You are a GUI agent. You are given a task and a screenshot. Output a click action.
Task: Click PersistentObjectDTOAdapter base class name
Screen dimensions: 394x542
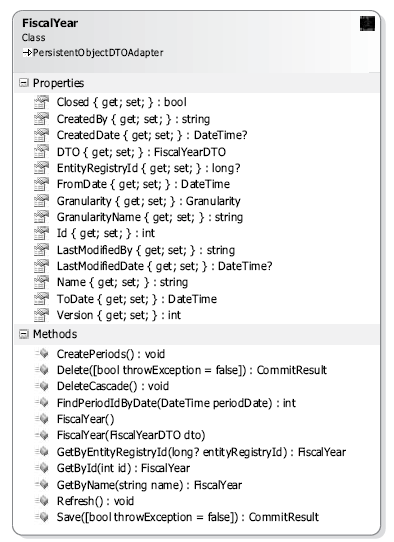(98, 53)
